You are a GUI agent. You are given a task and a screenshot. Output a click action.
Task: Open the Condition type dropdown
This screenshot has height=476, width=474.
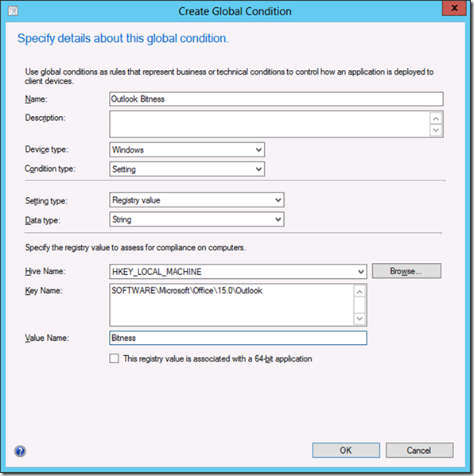(x=187, y=169)
